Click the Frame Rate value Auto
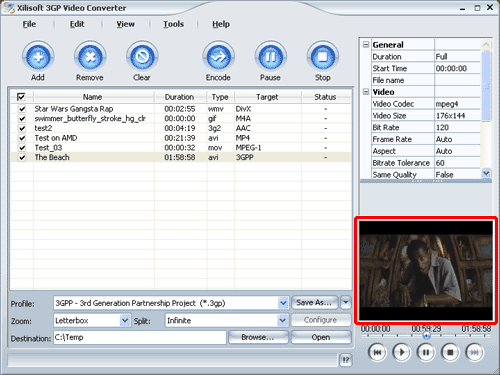The image size is (500, 375). pyautogui.click(x=444, y=139)
